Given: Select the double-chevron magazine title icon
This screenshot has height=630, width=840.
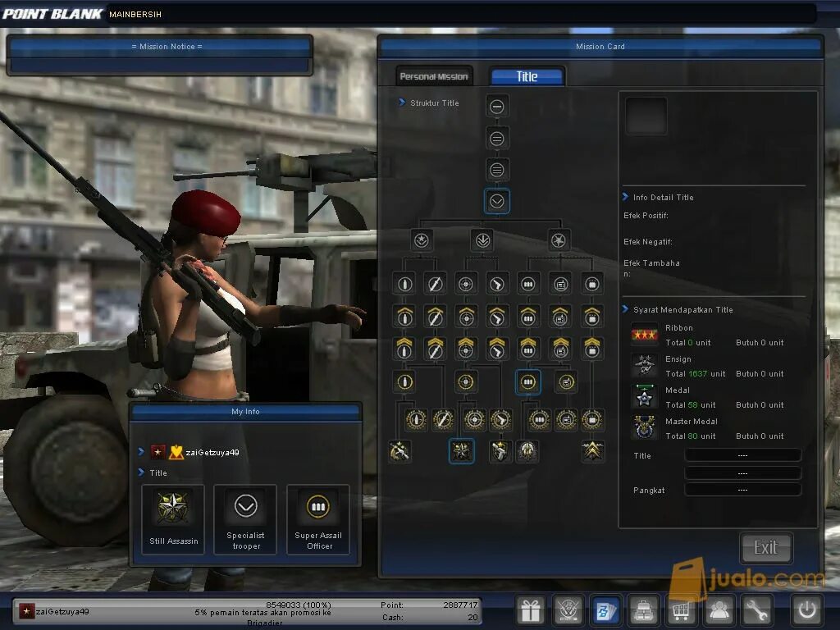Looking at the screenshot, I should tap(527, 349).
